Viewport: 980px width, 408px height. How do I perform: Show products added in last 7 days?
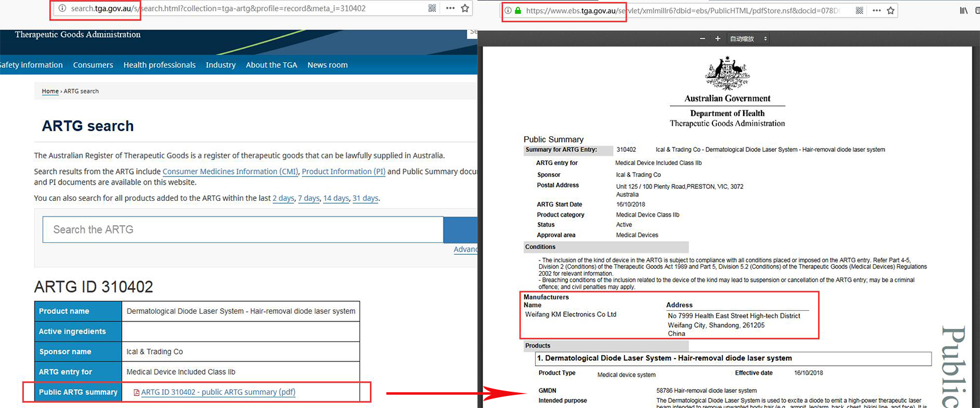[308, 198]
